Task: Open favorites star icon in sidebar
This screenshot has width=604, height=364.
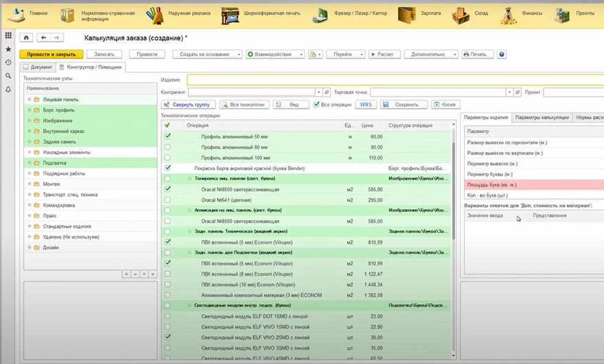Action: [x=8, y=49]
